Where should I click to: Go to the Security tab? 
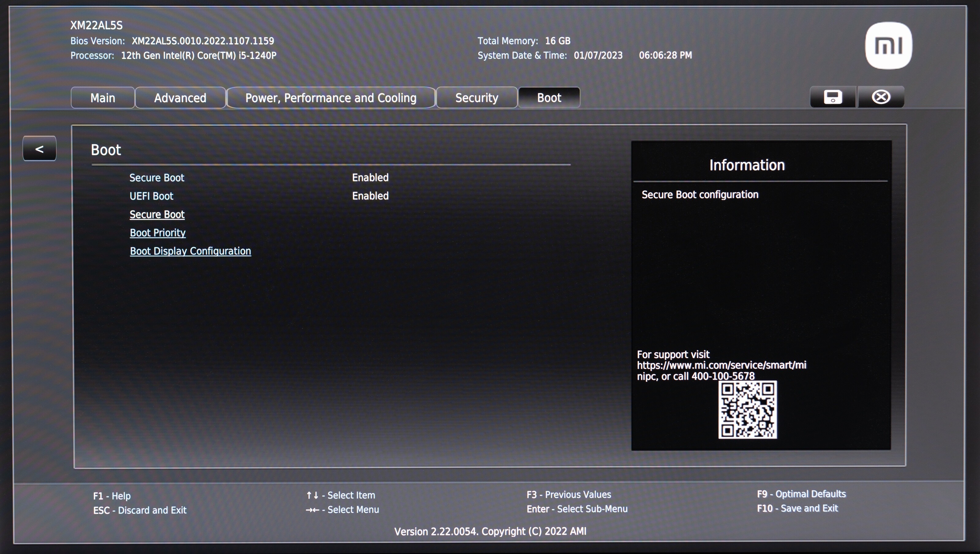(x=477, y=98)
